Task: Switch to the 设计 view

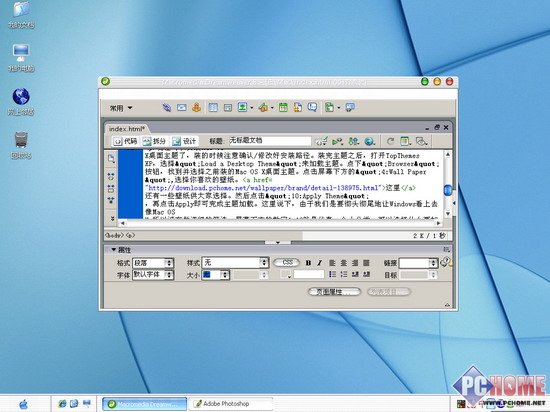Action: pos(185,141)
